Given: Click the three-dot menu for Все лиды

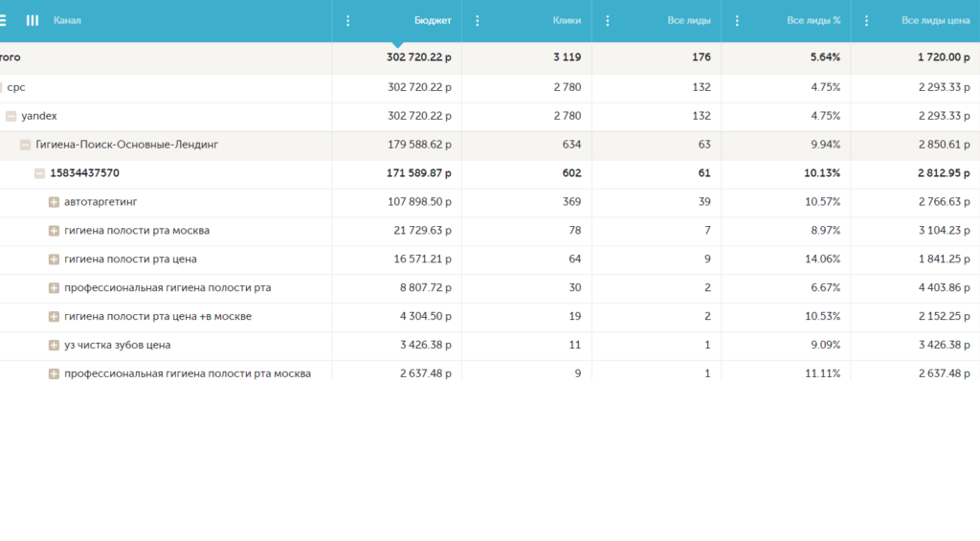Looking at the screenshot, I should pos(608,20).
